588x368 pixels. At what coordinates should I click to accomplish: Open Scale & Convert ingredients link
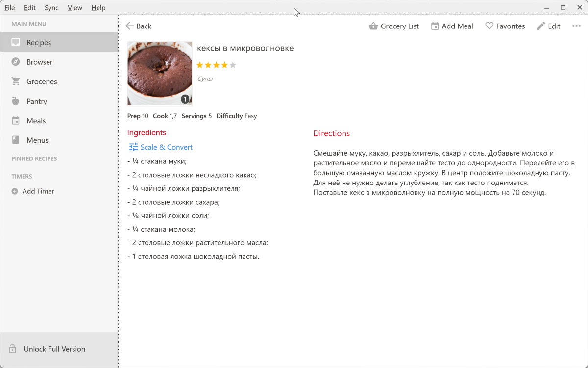(x=161, y=147)
